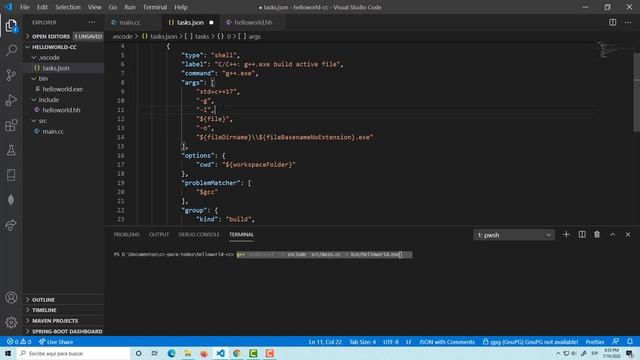Image resolution: width=640 pixels, height=360 pixels.
Task: Open the Accounts menu icon
Action: click(11, 298)
